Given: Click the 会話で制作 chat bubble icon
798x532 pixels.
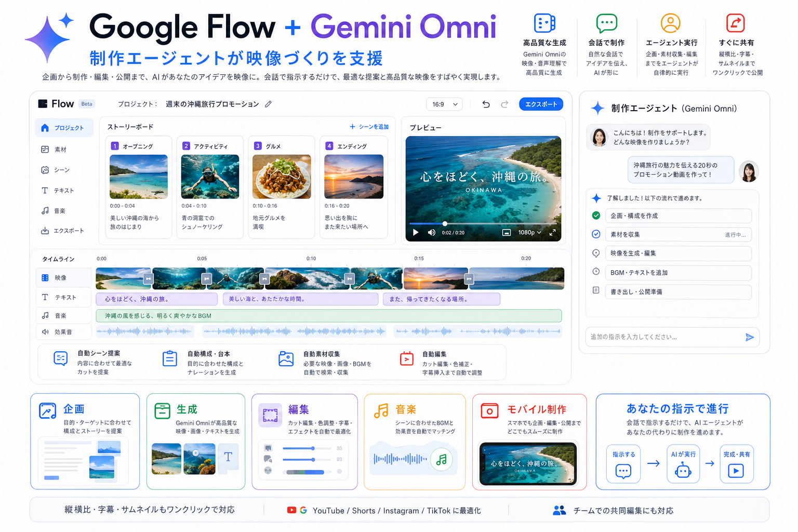Looking at the screenshot, I should pyautogui.click(x=606, y=23).
